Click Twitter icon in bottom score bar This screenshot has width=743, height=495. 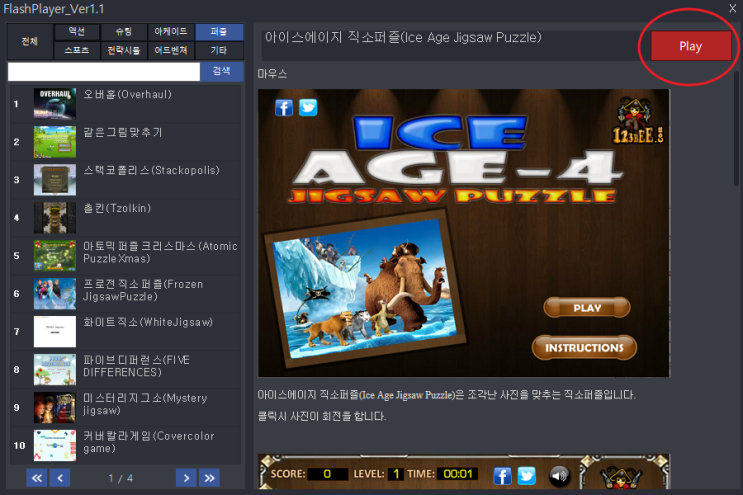coord(526,476)
